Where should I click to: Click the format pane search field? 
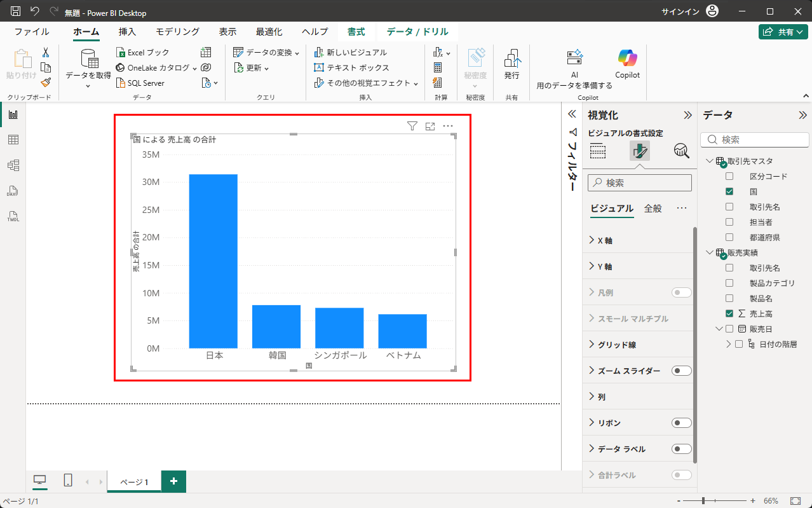640,182
